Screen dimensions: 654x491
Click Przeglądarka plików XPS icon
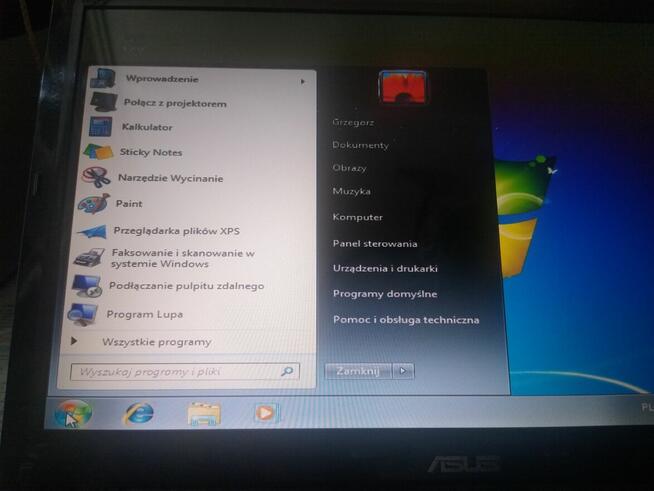pyautogui.click(x=92, y=232)
